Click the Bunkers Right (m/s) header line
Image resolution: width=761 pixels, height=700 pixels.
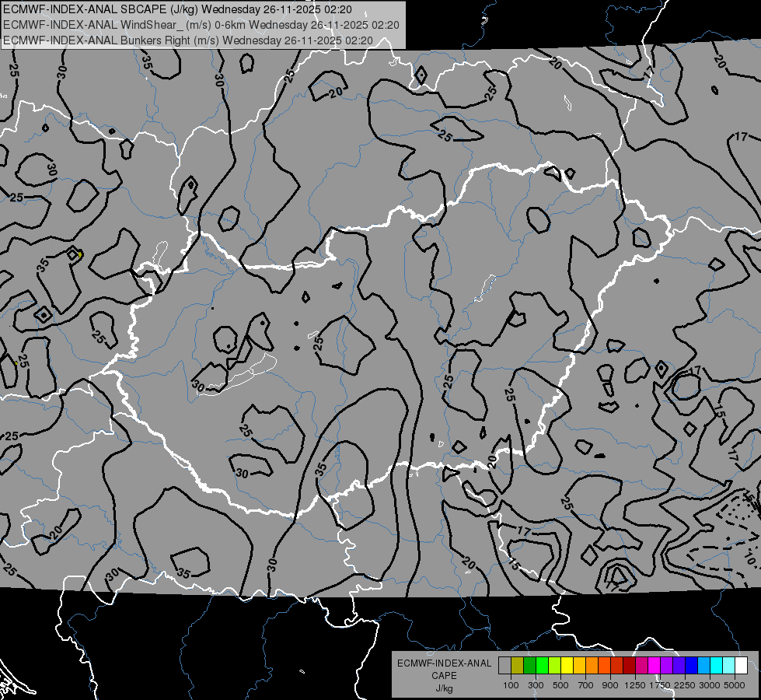(x=188, y=40)
